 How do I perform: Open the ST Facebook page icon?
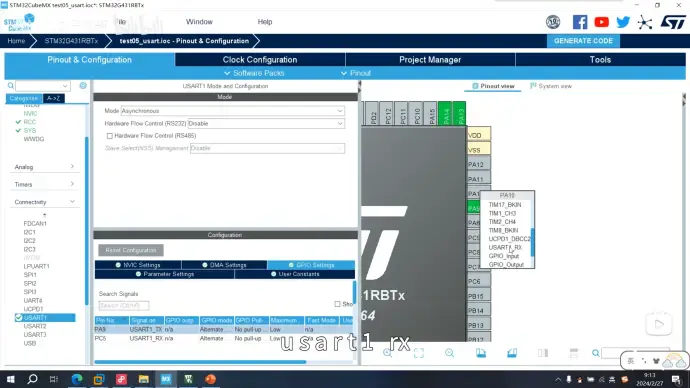click(x=580, y=22)
